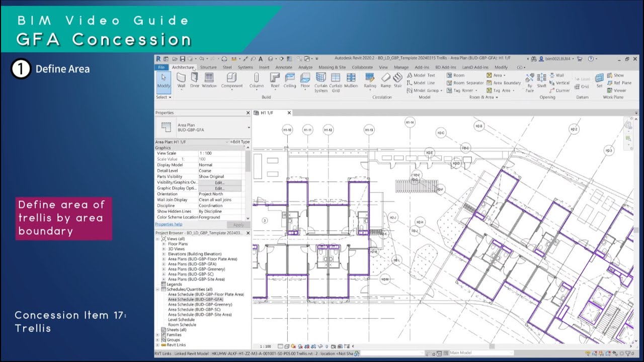
Task: Choose the Grid datum tool
Action: 581,86
